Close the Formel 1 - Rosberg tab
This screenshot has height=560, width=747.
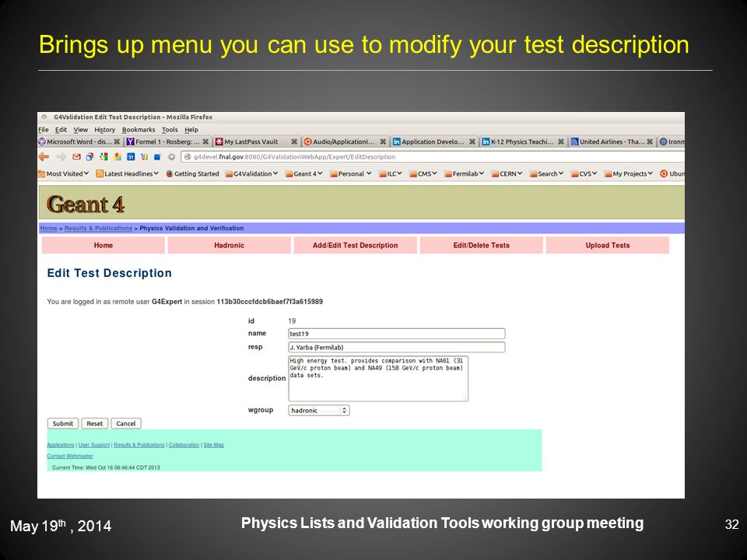click(x=205, y=142)
